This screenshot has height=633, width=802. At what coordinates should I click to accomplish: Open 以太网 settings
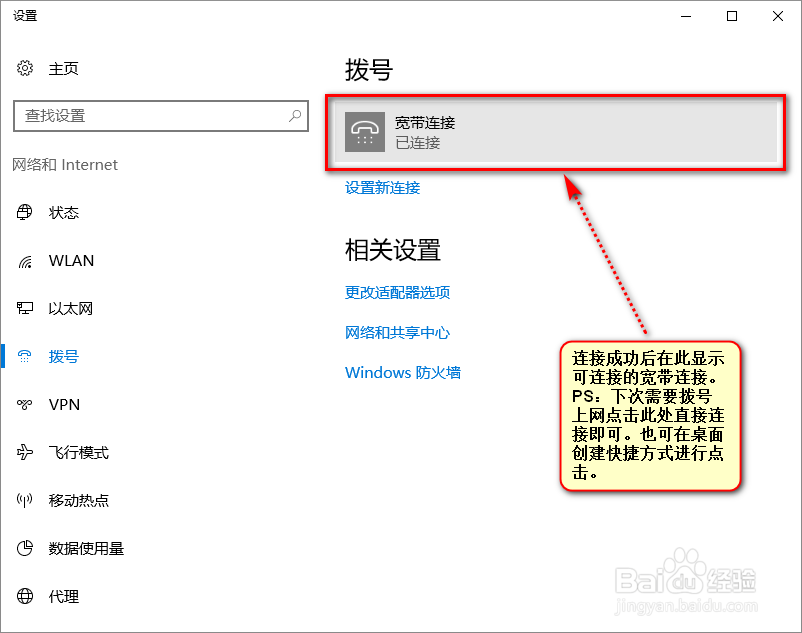pos(71,309)
